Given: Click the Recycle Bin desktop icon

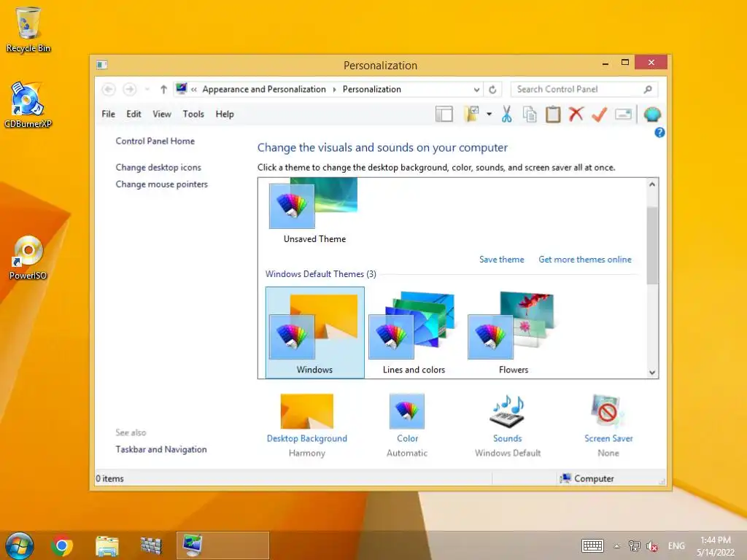Looking at the screenshot, I should click(28, 29).
